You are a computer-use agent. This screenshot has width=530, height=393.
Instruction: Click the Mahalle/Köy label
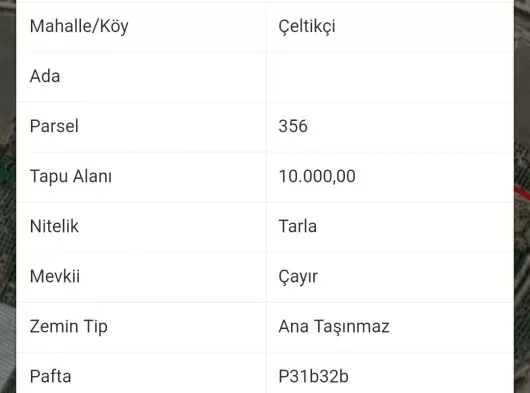[x=79, y=26]
